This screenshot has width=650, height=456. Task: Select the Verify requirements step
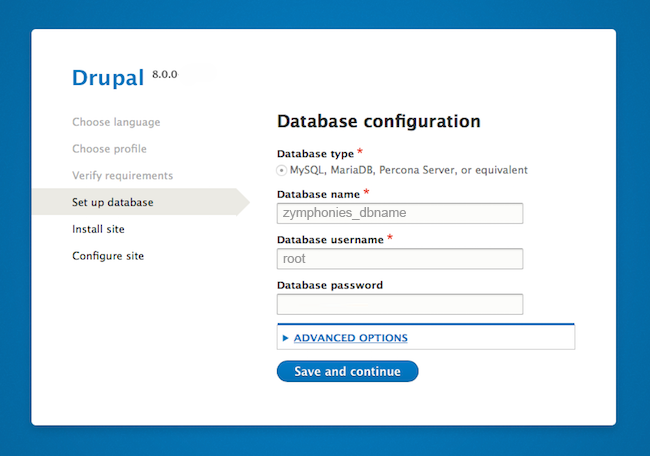pos(123,175)
